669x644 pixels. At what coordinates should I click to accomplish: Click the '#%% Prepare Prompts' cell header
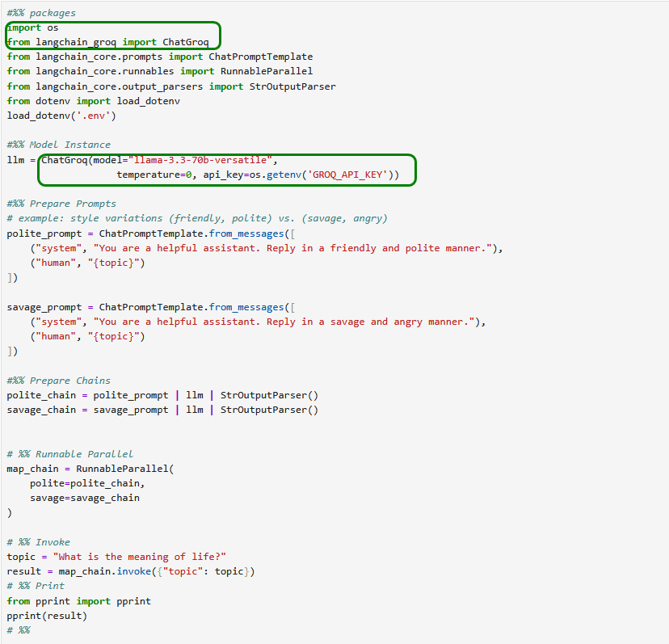(61, 204)
